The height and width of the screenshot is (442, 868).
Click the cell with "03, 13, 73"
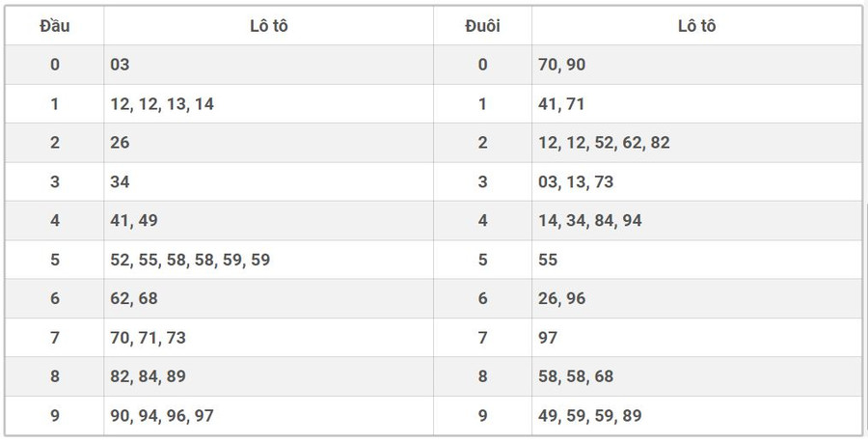[x=576, y=181]
